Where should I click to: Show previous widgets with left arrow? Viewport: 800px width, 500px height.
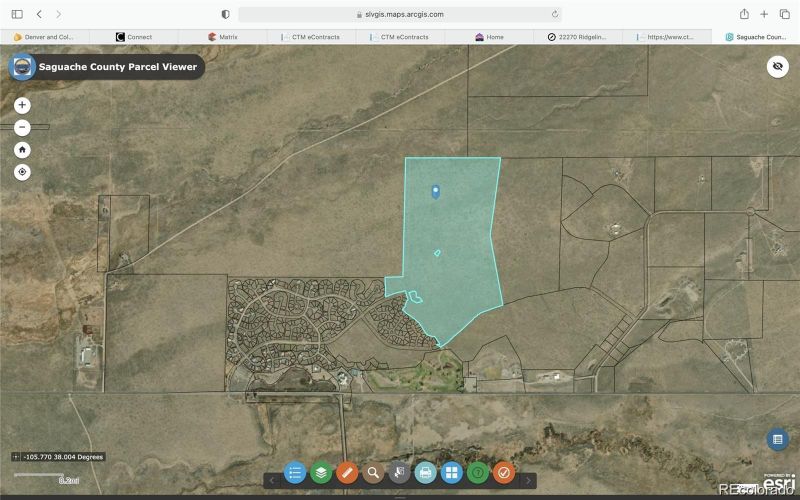272,481
